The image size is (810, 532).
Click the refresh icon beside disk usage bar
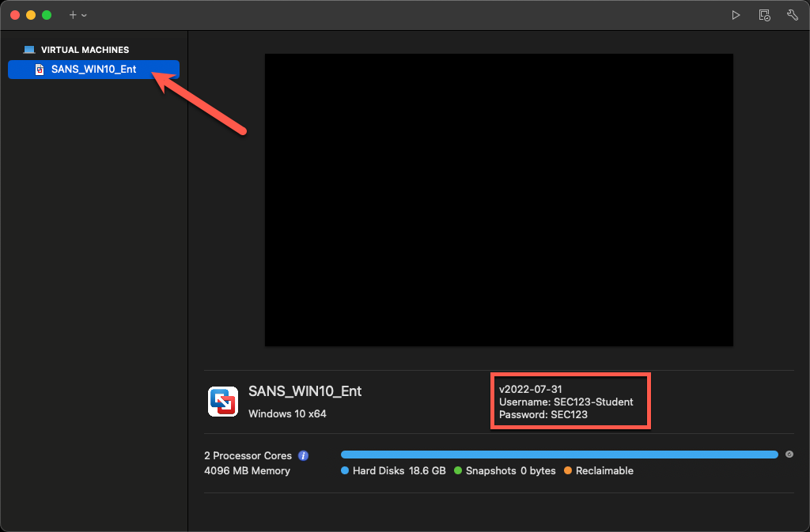[789, 455]
